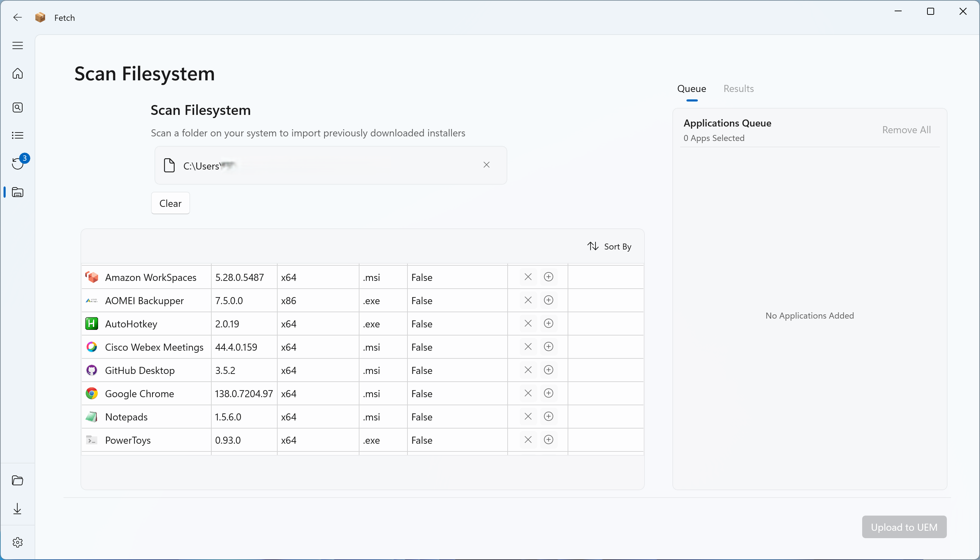The image size is (980, 560).
Task: Open the hamburger navigation menu
Action: [18, 45]
